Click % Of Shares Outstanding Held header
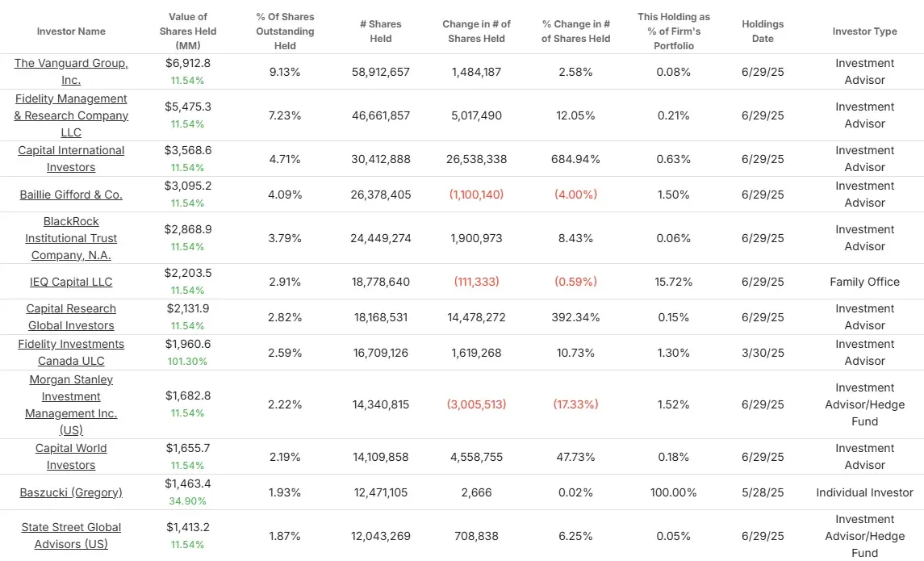 coord(285,31)
